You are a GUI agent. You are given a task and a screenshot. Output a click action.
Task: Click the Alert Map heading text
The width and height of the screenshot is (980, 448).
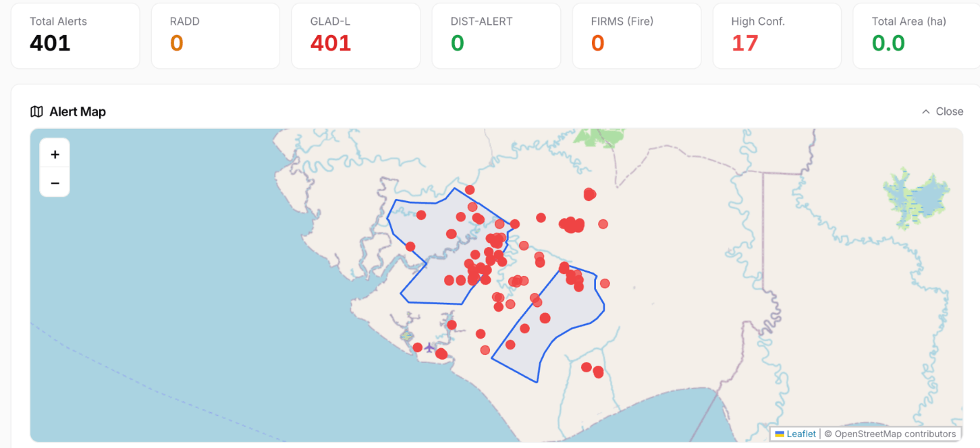[x=78, y=111]
